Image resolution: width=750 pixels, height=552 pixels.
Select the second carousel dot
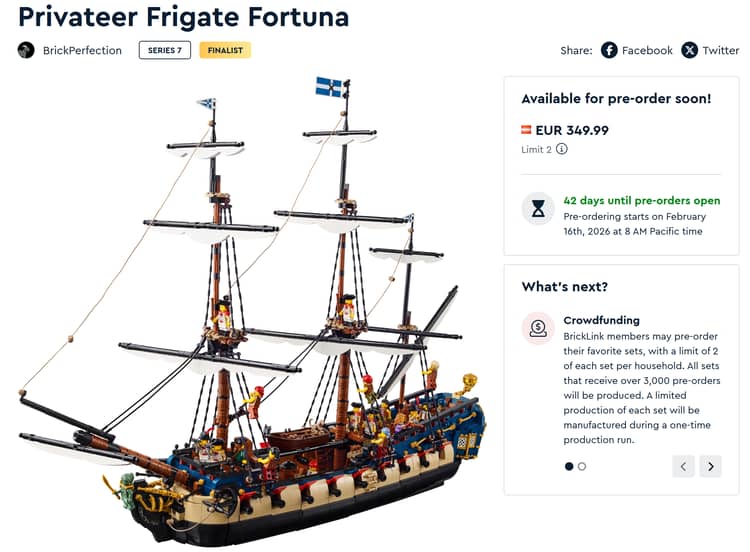tap(582, 466)
